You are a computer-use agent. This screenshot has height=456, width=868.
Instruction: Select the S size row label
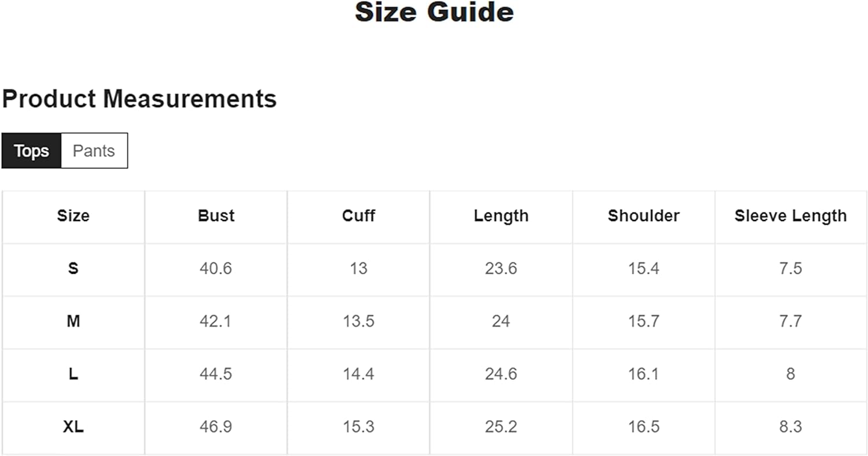click(73, 269)
